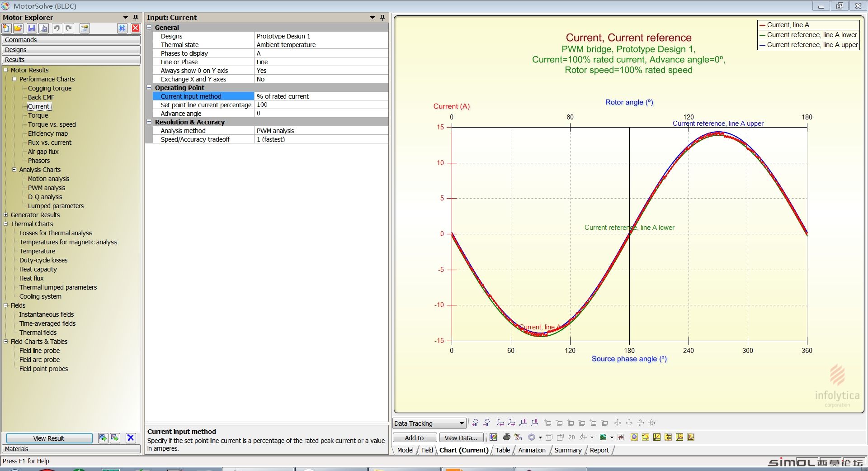The image size is (868, 471).
Task: Click the red X icon in Motor Explorer toolbar
Action: 135,29
